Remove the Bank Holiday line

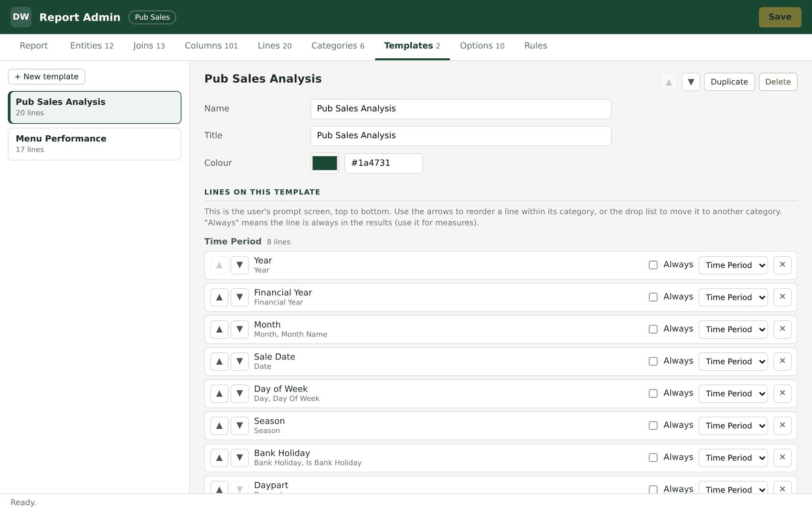[782, 457]
